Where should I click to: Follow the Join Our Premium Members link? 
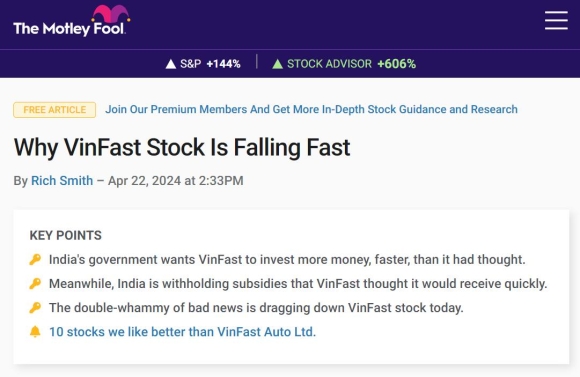(x=311, y=110)
